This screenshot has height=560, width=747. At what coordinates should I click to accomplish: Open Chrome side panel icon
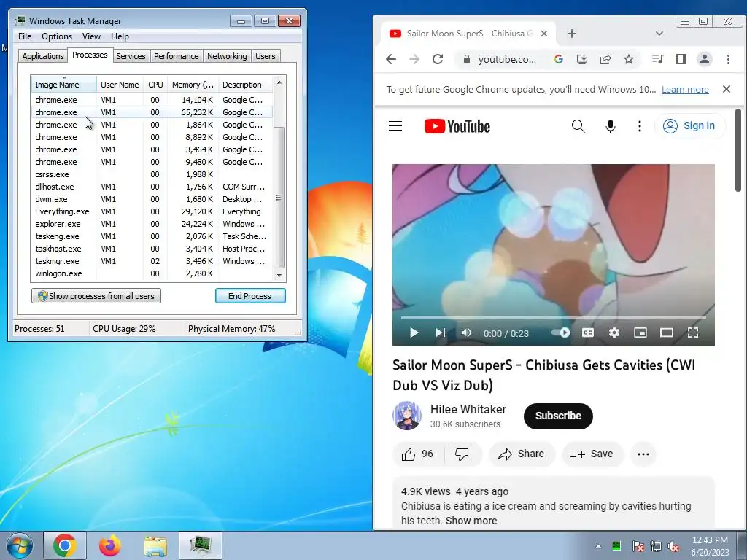click(x=681, y=59)
